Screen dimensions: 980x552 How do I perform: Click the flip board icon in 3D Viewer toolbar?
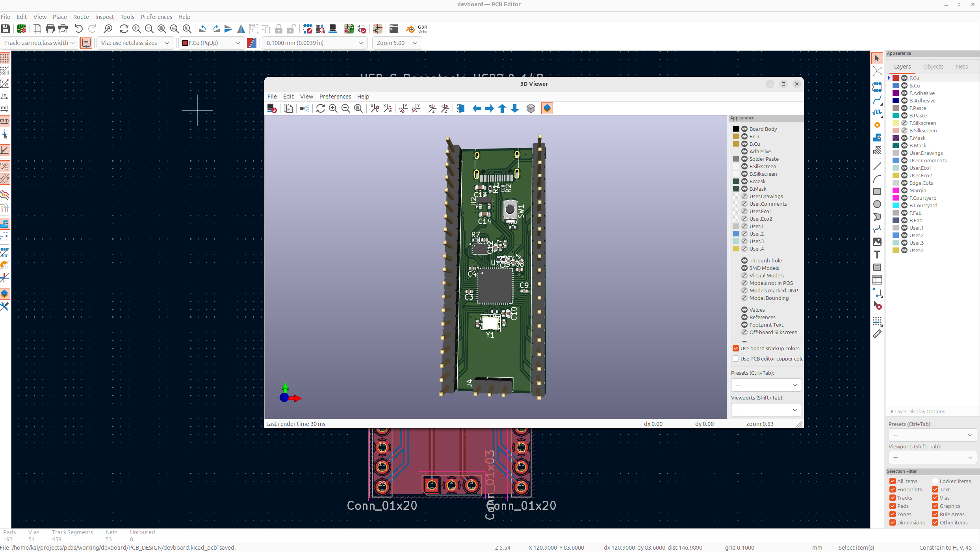pos(460,108)
